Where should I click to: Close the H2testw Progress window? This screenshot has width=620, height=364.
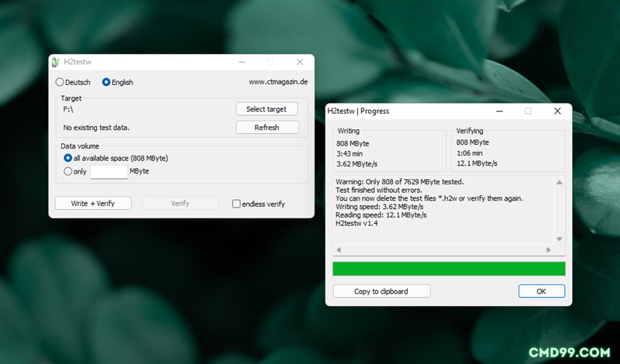click(557, 111)
